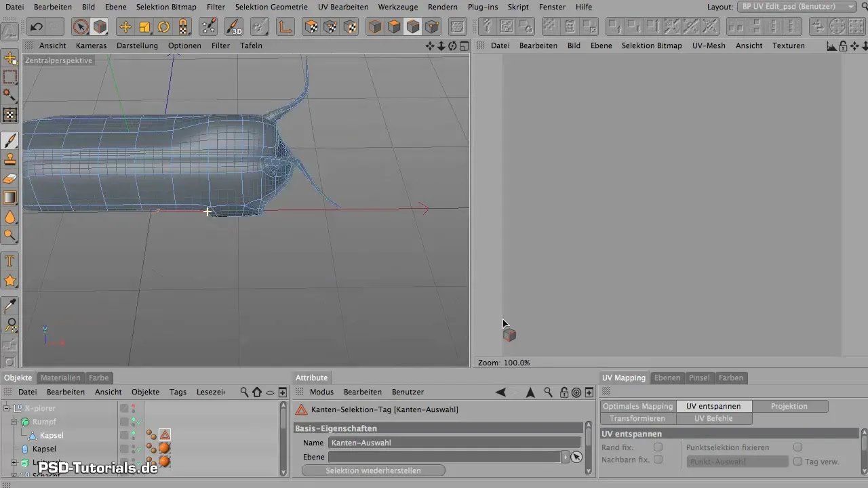The image size is (868, 488).
Task: Click the Objekte manager vertical scrollbar
Action: pyautogui.click(x=283, y=437)
